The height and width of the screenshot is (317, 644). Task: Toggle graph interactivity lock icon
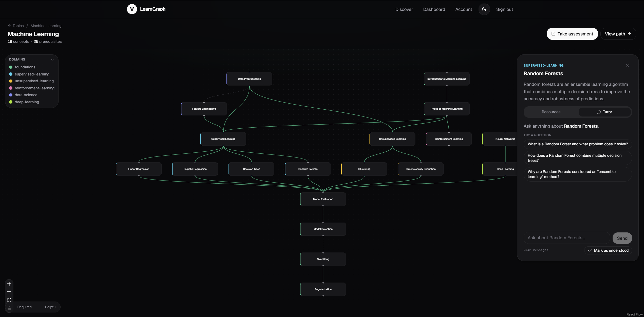pyautogui.click(x=9, y=308)
